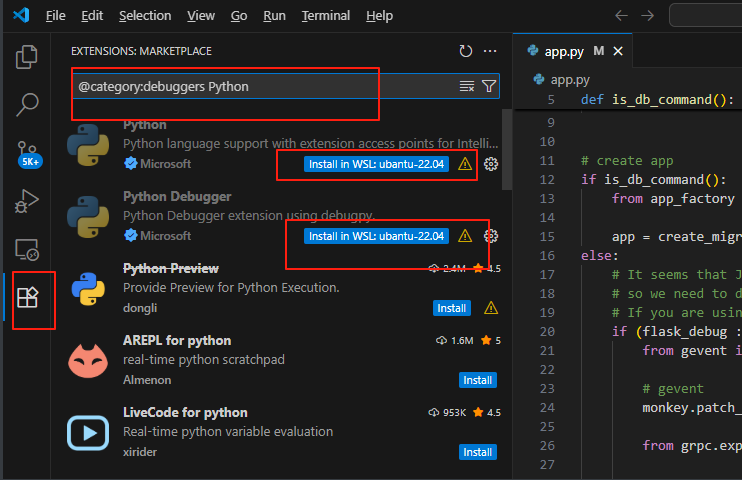The width and height of the screenshot is (742, 480).
Task: Select the Python Debugger extension logo
Action: 88,217
